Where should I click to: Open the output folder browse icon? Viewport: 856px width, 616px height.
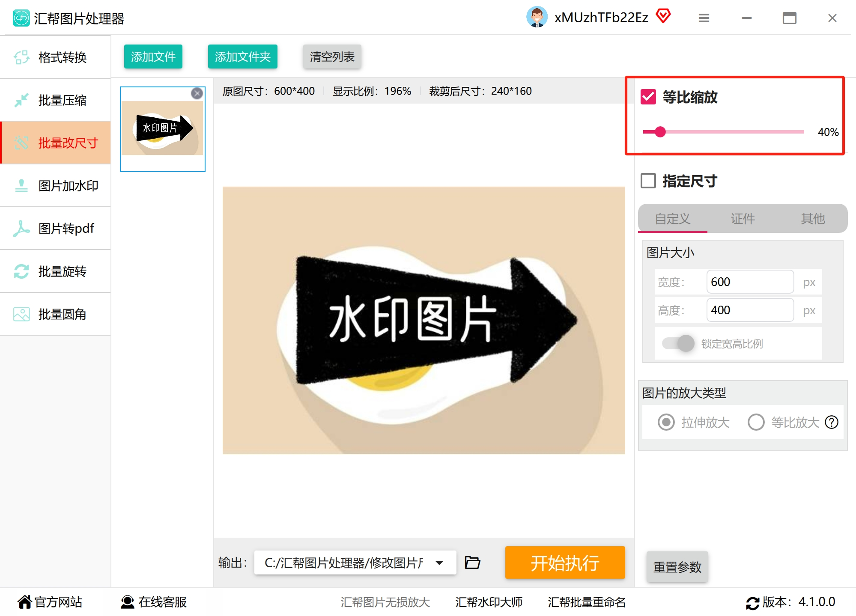(x=472, y=562)
